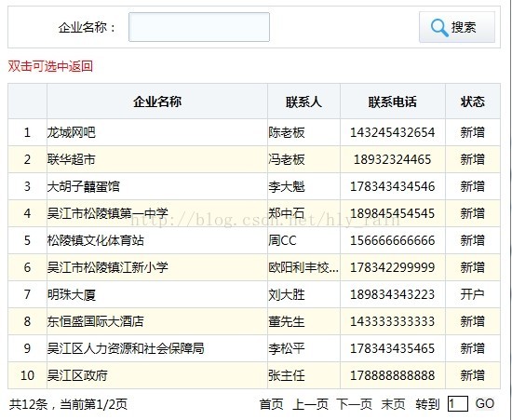Select 松陵镇文化体育站 entry
Image resolution: width=512 pixels, height=420 pixels.
pos(95,240)
